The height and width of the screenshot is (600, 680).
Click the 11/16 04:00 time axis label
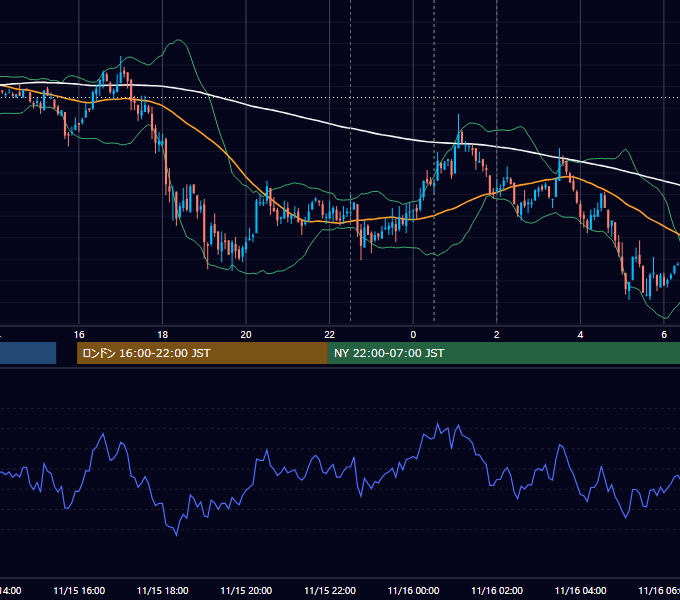click(x=581, y=590)
